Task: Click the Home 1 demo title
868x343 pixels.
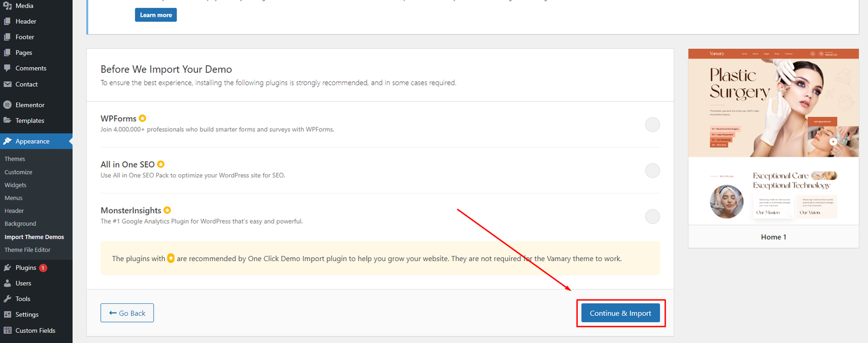Action: (774, 237)
